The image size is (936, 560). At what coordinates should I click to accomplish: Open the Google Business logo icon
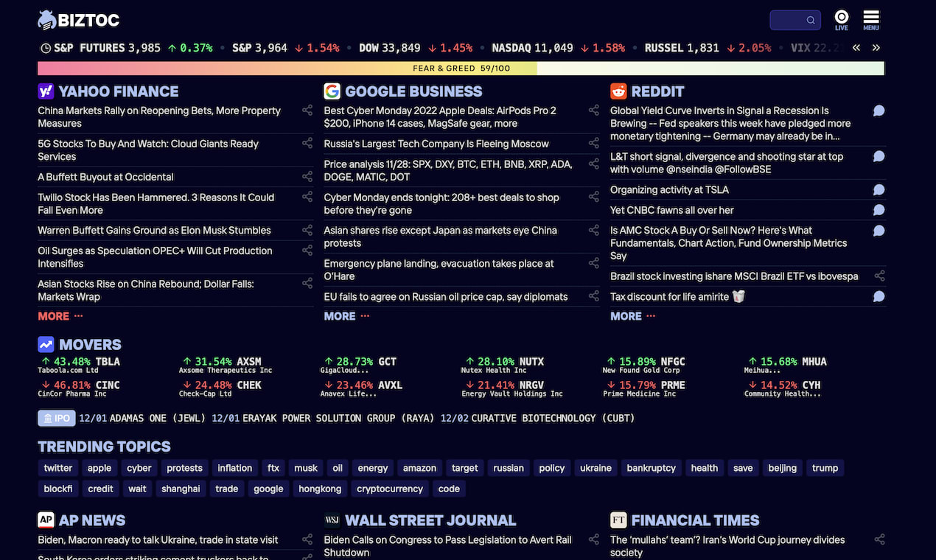[x=332, y=91]
